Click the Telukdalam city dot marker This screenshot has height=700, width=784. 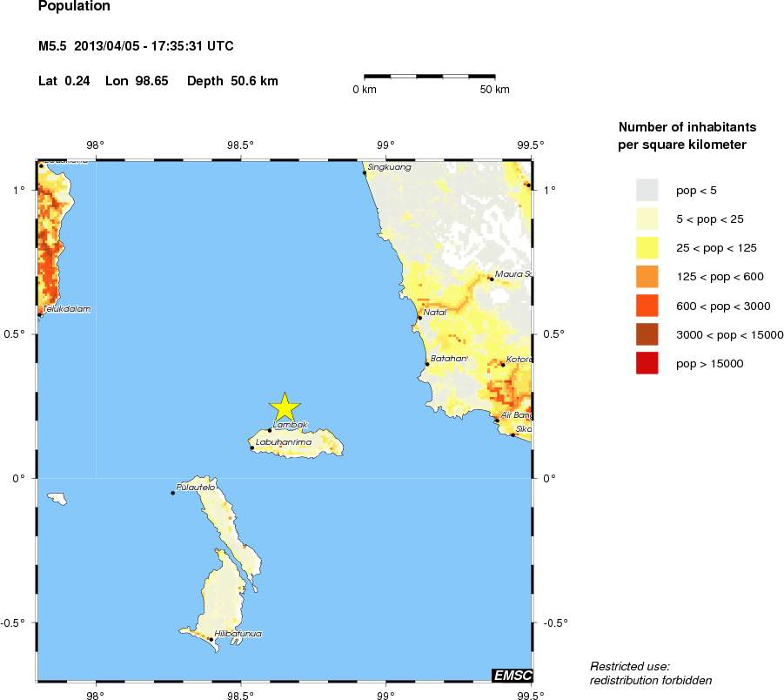[x=40, y=314]
